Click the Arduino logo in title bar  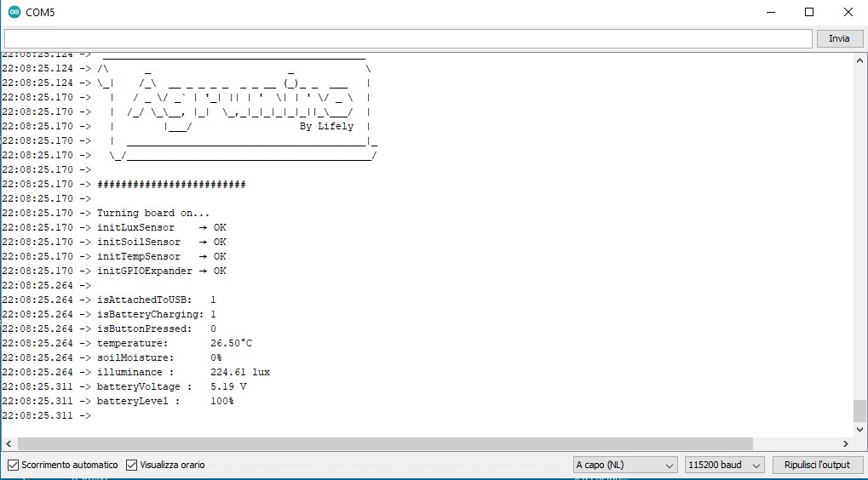(14, 13)
